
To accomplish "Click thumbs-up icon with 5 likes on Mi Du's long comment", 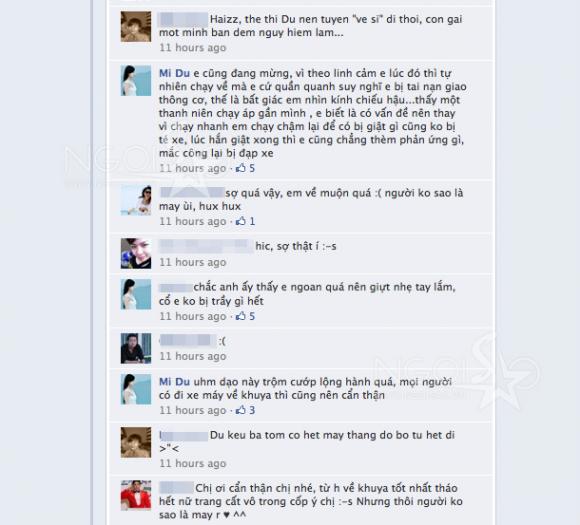I will point(241,168).
